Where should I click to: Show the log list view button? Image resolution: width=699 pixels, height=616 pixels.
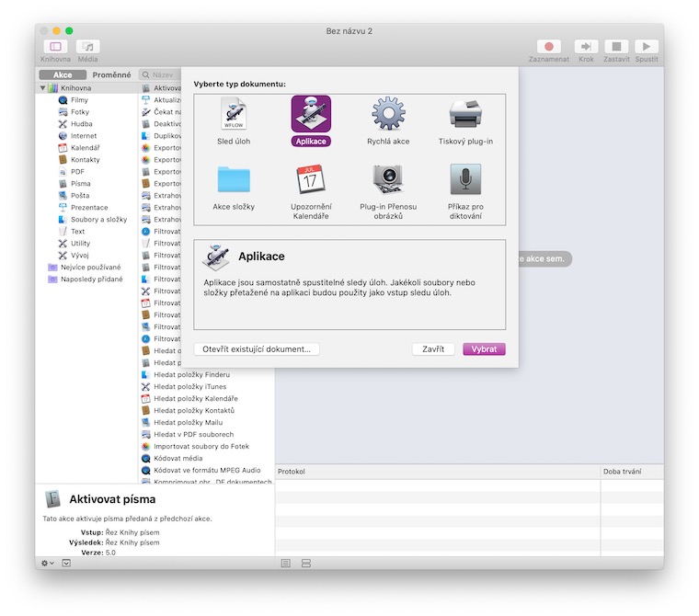(x=286, y=564)
